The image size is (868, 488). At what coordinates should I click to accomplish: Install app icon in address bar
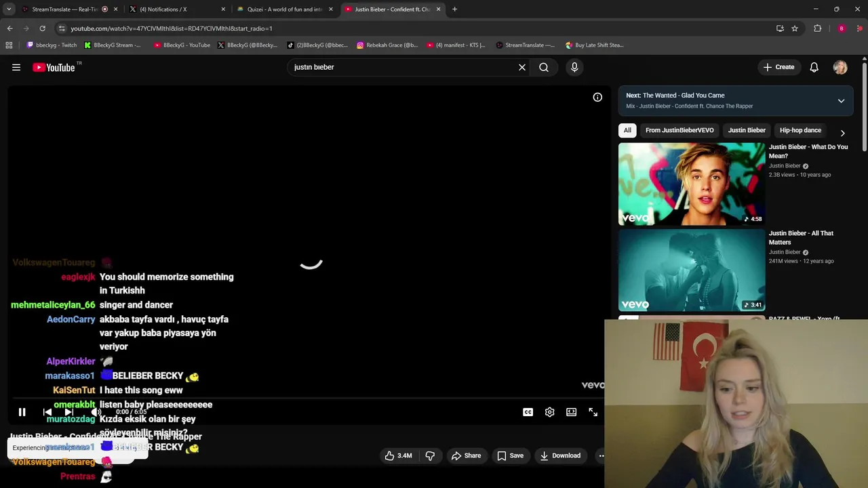[x=780, y=28]
